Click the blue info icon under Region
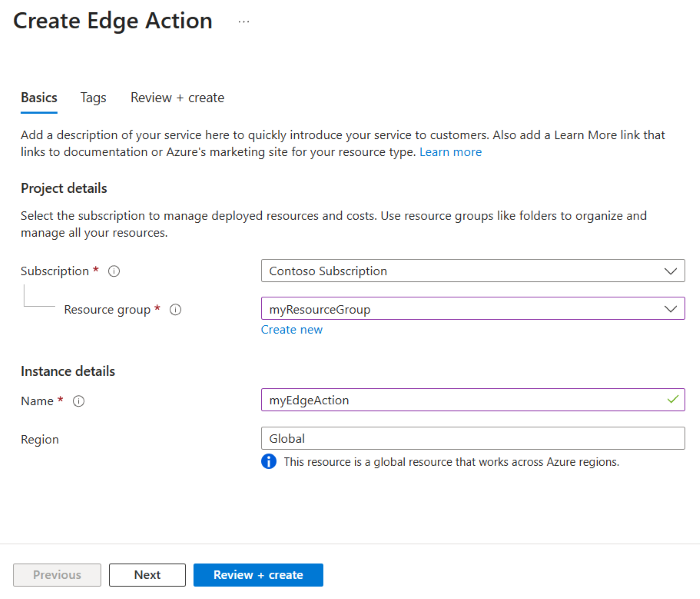The width and height of the screenshot is (700, 599). (269, 462)
